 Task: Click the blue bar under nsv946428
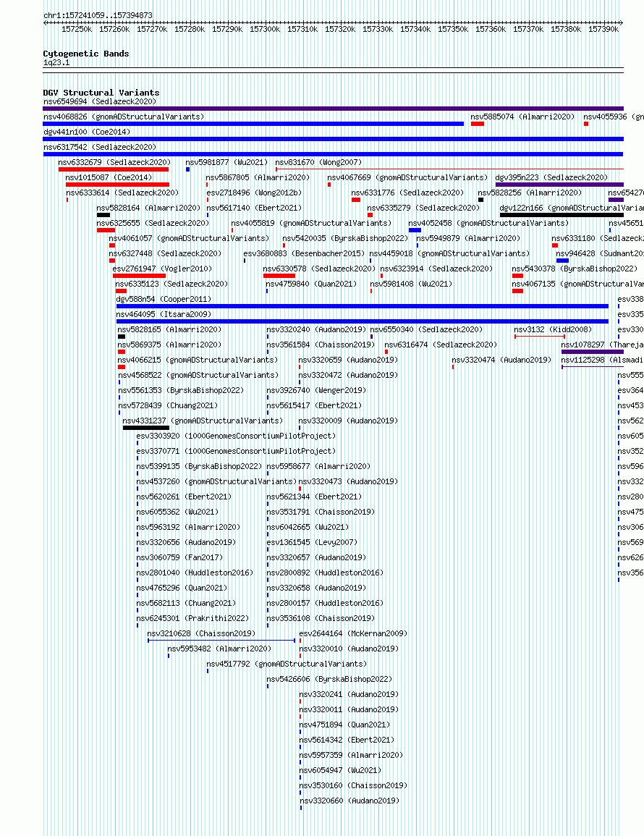[x=562, y=261]
